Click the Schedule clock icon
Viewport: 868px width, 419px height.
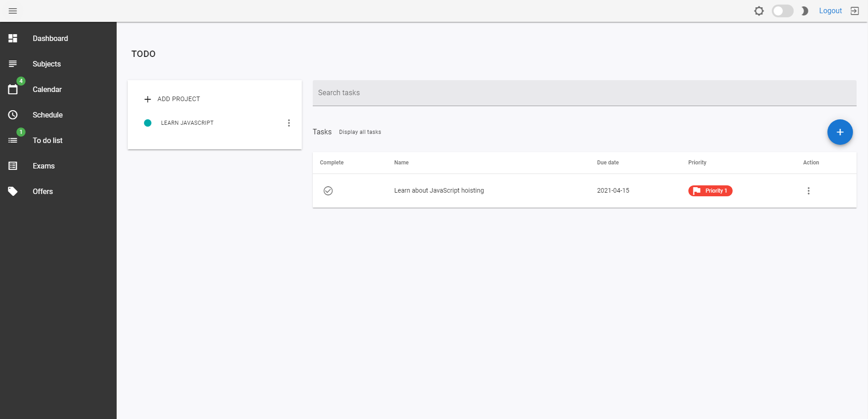(13, 115)
